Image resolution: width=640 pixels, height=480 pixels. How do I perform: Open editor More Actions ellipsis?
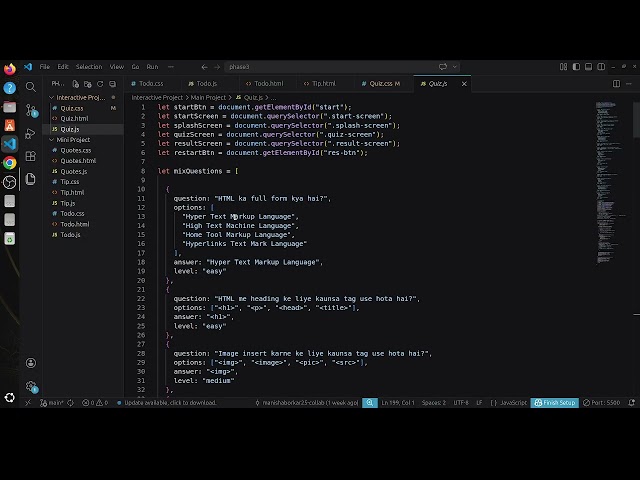pos(629,84)
